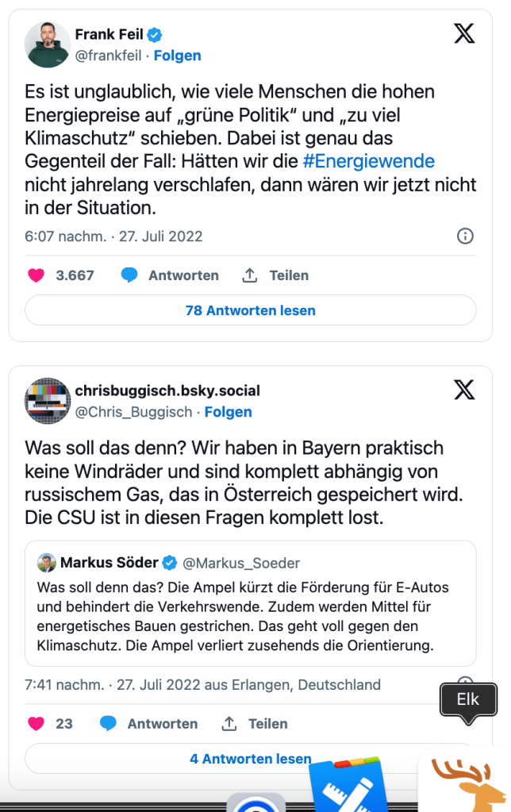
Task: Like Frank Feil's tweet with the heart icon
Action: [36, 275]
